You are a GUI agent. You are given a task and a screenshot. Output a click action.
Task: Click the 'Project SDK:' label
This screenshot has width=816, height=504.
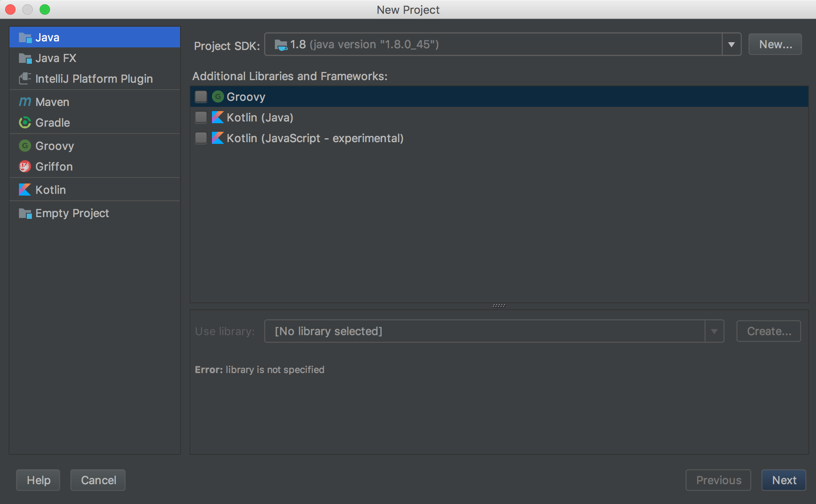point(227,46)
